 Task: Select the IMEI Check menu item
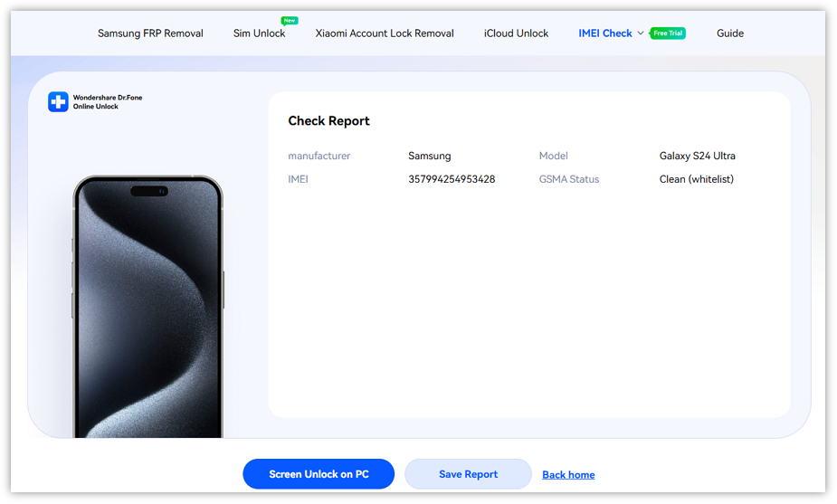[604, 33]
